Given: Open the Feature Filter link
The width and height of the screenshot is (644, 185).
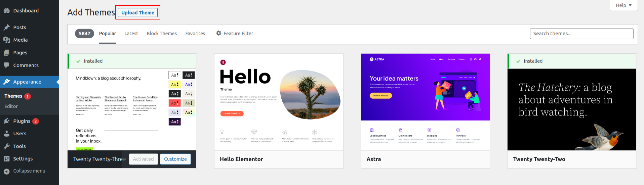Looking at the screenshot, I should [235, 34].
